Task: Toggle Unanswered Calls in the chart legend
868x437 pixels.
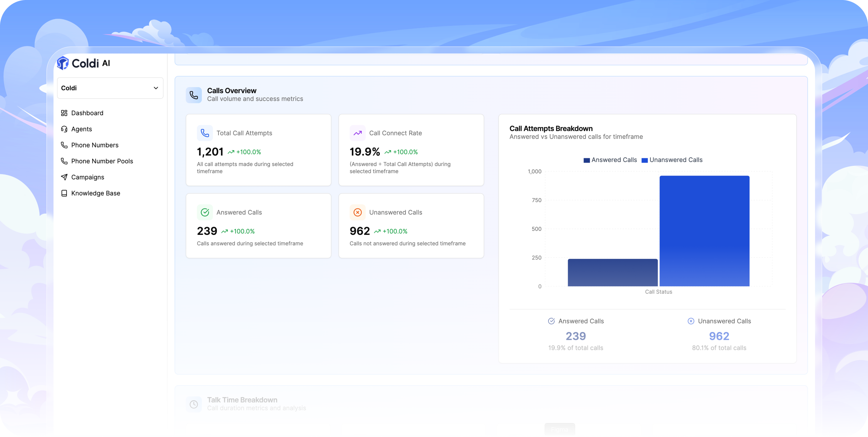Action: [x=672, y=160]
